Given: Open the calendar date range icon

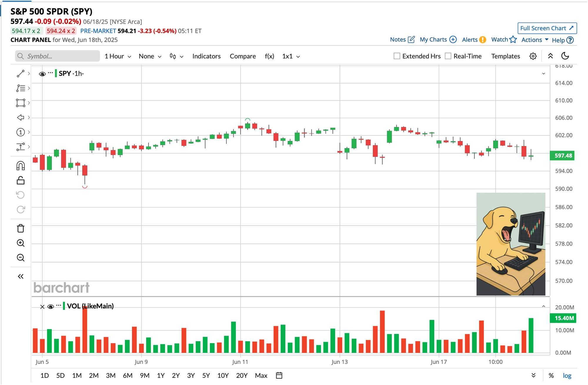Looking at the screenshot, I should (279, 375).
